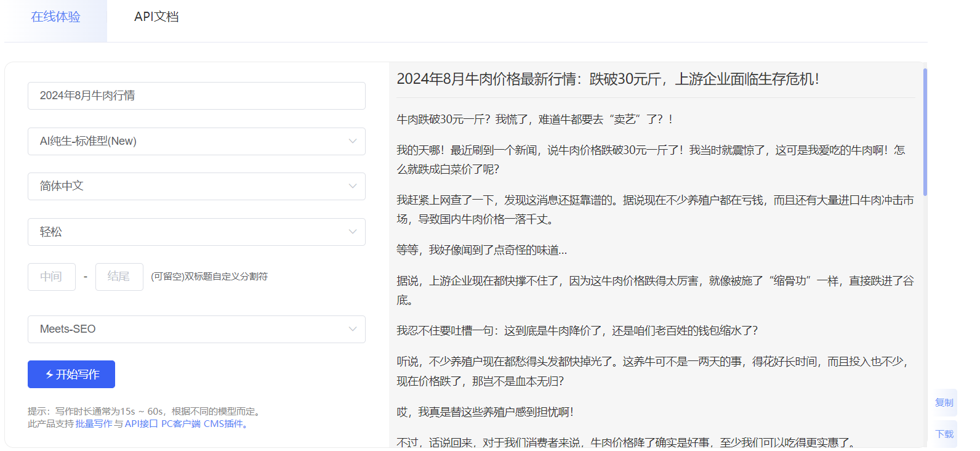Click the line 等等，我好像闻到了点奇怪的味道
The image size is (980, 451).
(x=482, y=250)
